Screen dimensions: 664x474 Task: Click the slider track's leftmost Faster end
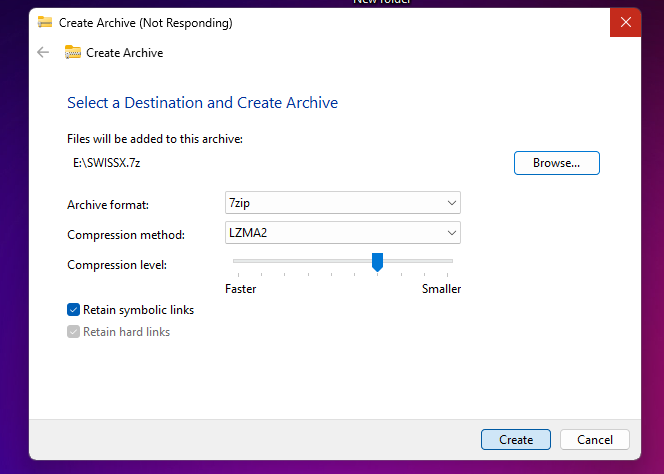coord(235,261)
